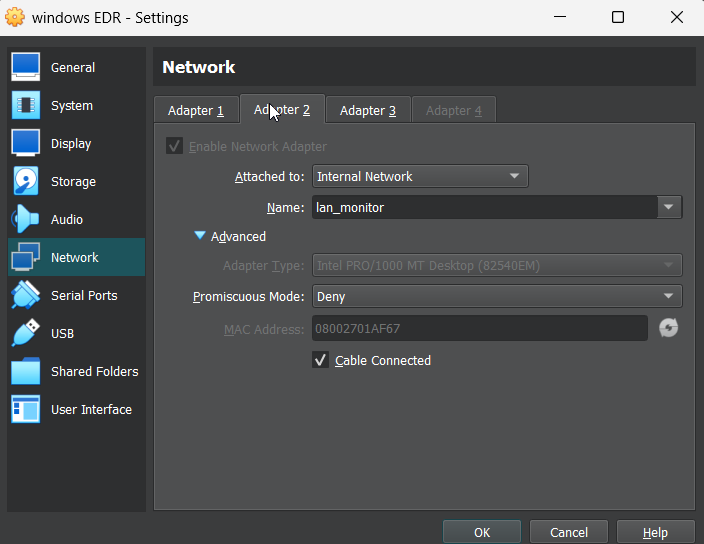Image resolution: width=704 pixels, height=544 pixels.
Task: Select the Shared Folders icon
Action: click(26, 371)
